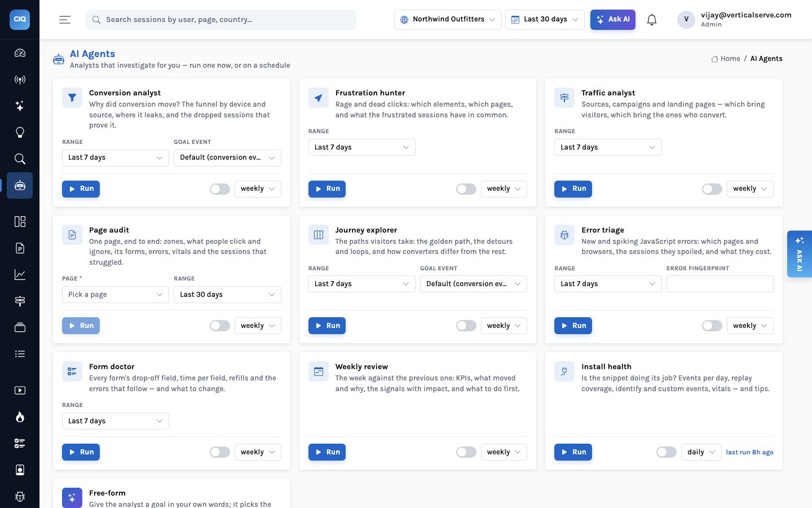Open the sparkle AI icon in sidebar
The width and height of the screenshot is (812, 508).
pyautogui.click(x=20, y=106)
